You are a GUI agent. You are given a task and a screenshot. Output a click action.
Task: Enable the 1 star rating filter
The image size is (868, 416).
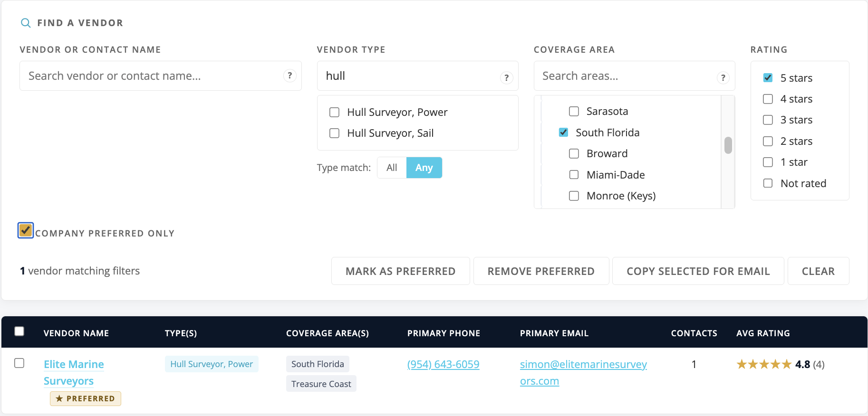click(x=768, y=162)
